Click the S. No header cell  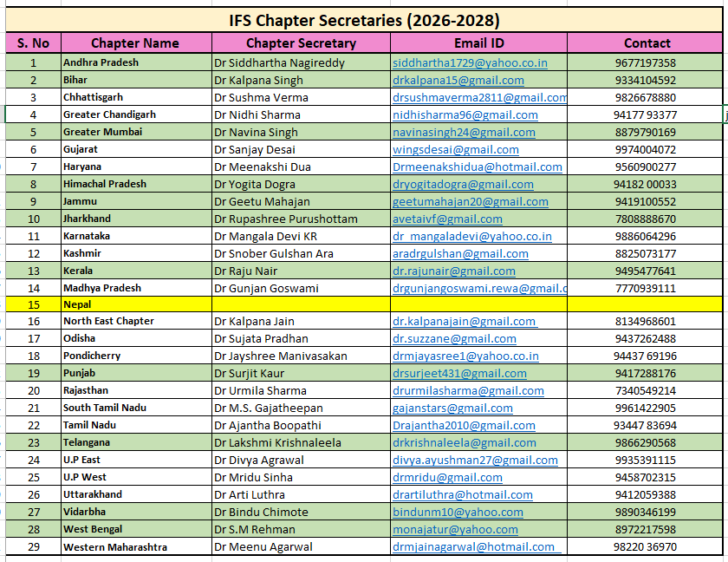pos(33,42)
